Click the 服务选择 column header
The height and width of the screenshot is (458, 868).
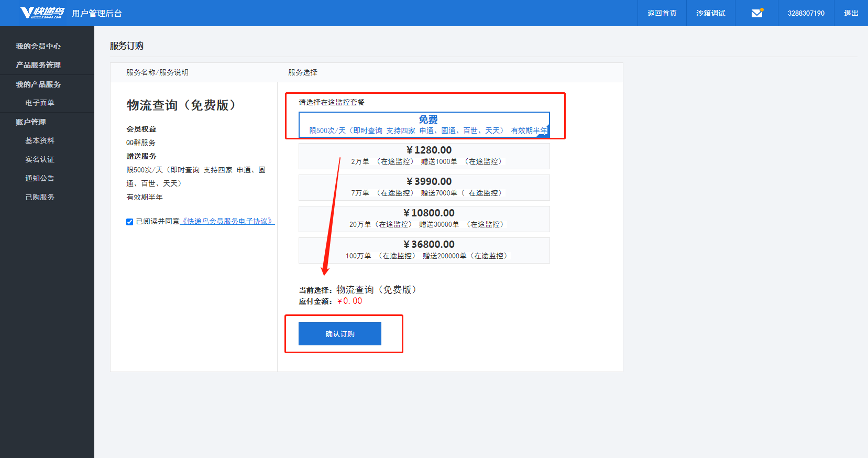pyautogui.click(x=303, y=72)
